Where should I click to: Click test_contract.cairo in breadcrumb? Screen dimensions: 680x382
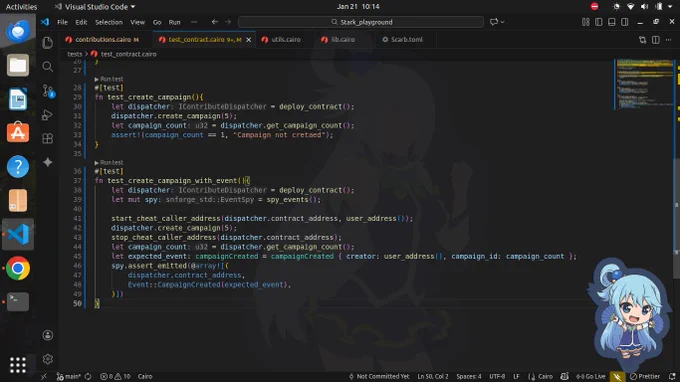128,54
